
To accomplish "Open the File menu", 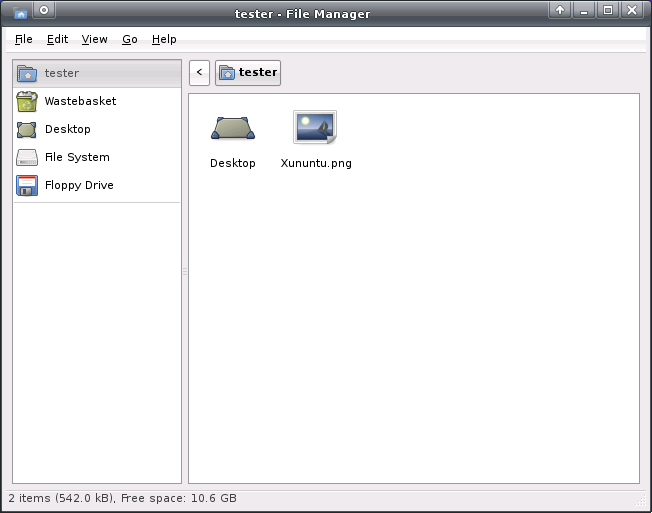I will (x=24, y=39).
